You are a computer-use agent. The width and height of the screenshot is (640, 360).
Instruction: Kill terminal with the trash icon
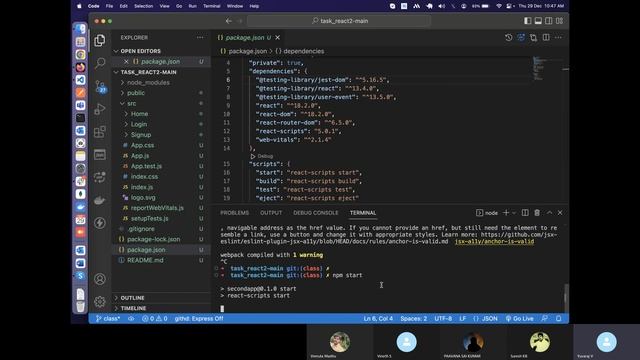[537, 213]
